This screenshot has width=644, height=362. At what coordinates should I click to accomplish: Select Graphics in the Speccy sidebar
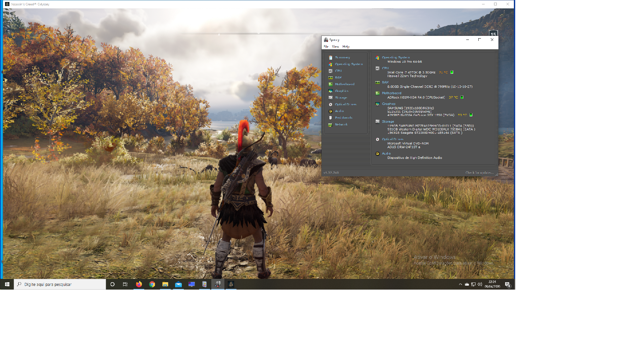click(x=341, y=91)
